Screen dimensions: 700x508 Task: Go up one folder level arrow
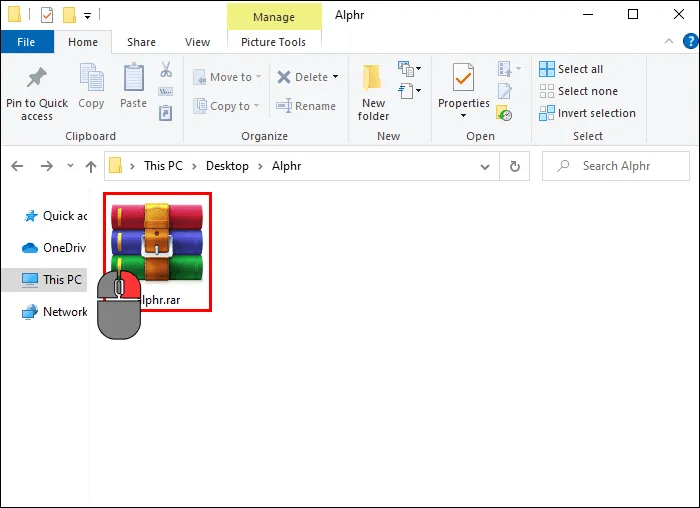tap(91, 167)
